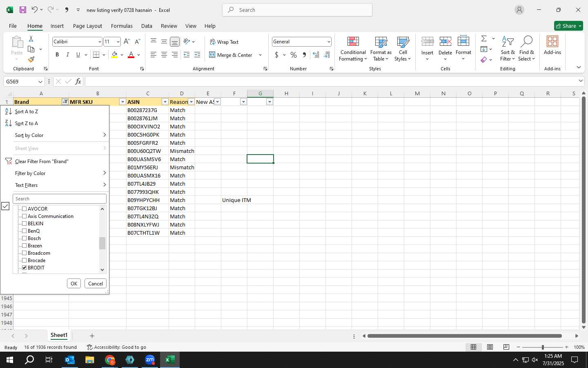Open the MFR SKU column filter dropdown
588x368 pixels.
[x=122, y=102]
